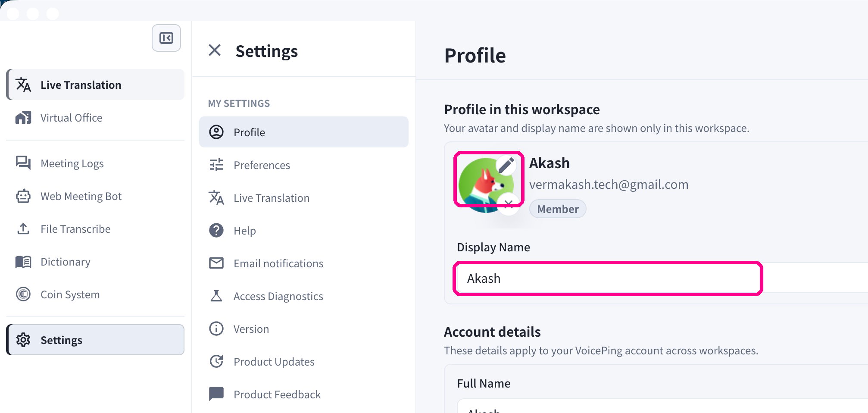The image size is (868, 413).
Task: Select Settings gear in the sidebar
Action: [96, 340]
